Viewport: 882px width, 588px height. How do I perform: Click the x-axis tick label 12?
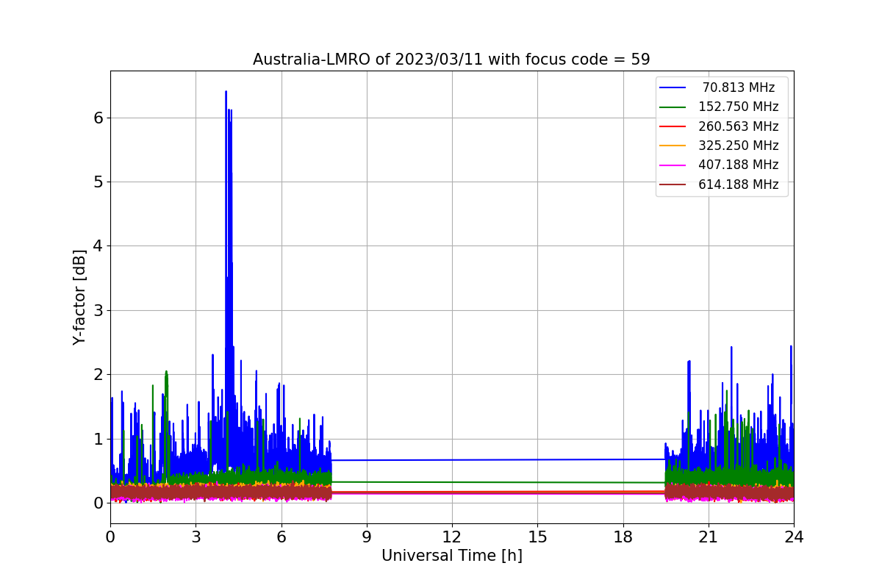451,537
